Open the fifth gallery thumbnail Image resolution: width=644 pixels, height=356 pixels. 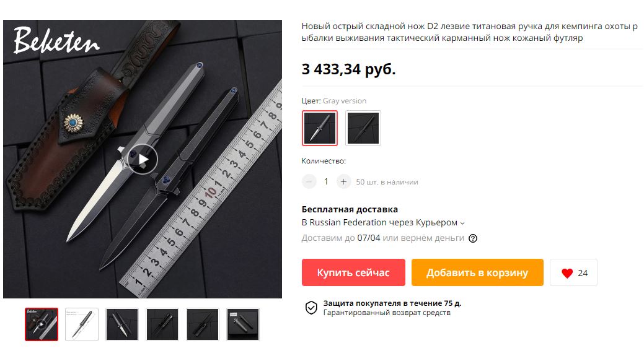pos(203,324)
